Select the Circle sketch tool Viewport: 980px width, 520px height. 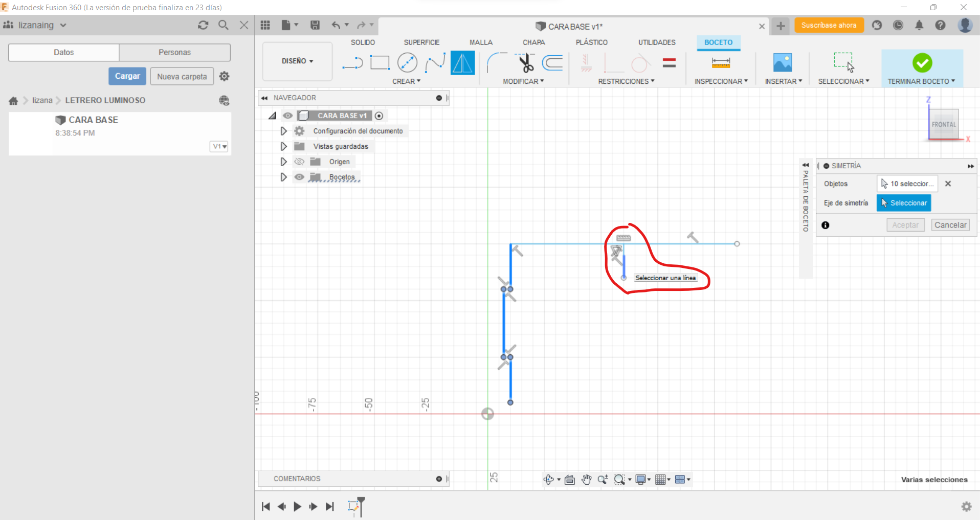(x=407, y=63)
